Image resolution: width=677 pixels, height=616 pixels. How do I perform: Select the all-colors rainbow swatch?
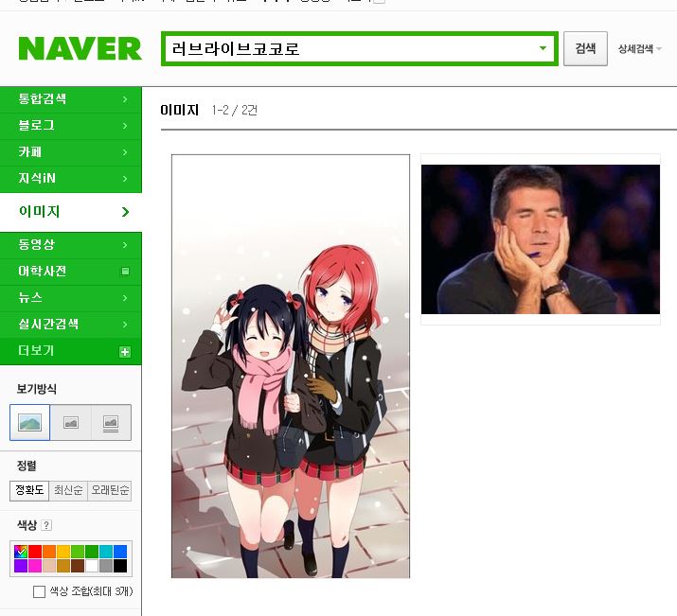pos(21,552)
